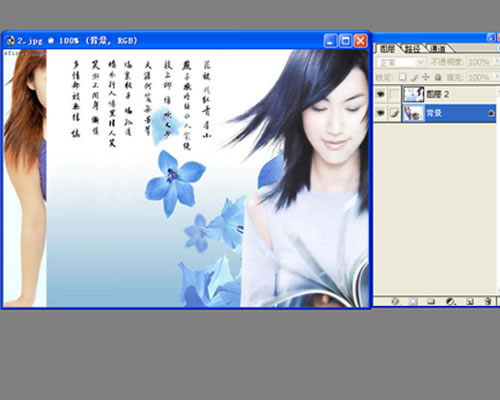Hide layer 图层 2 with eye icon
Viewport: 500px width, 400px height.
[x=381, y=94]
